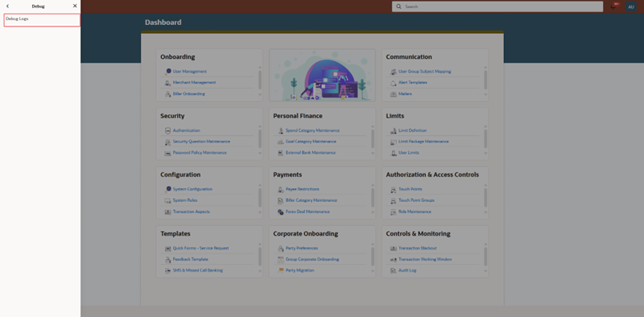Click the Templates card scroll-down arrow
The image size is (644, 317).
click(259, 271)
